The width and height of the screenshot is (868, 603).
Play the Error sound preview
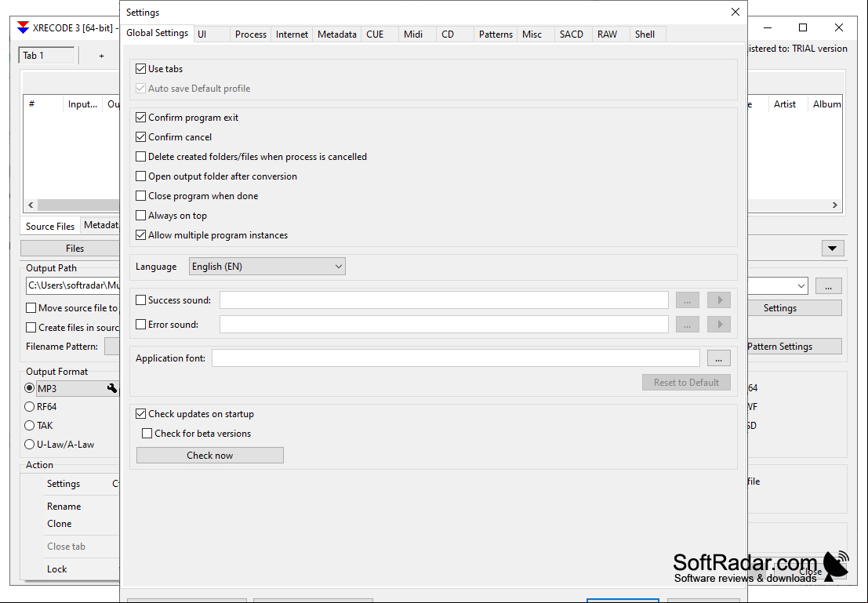point(719,325)
